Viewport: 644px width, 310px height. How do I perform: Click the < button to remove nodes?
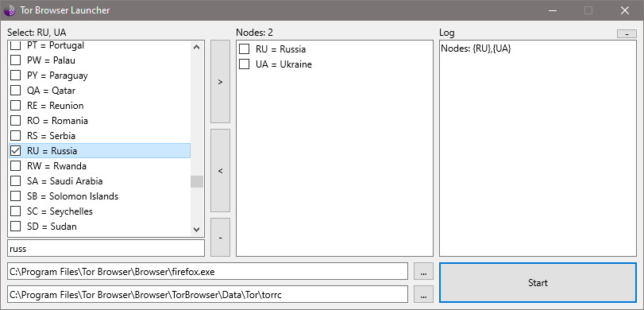pos(220,171)
